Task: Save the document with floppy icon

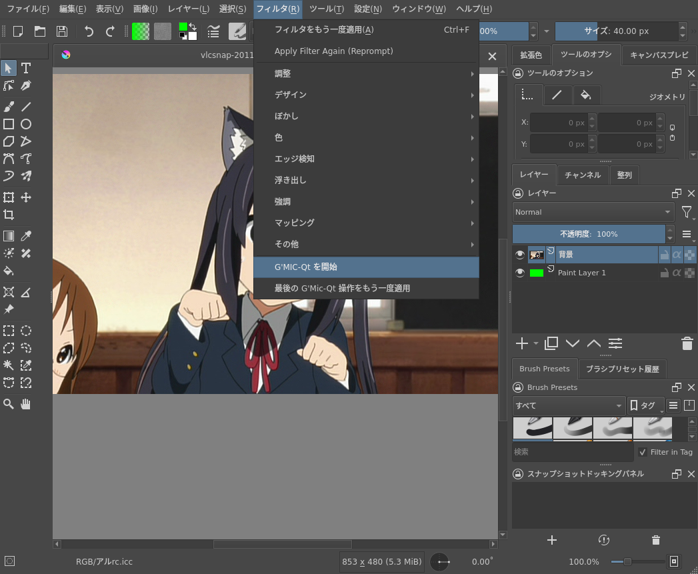Action: [x=62, y=32]
